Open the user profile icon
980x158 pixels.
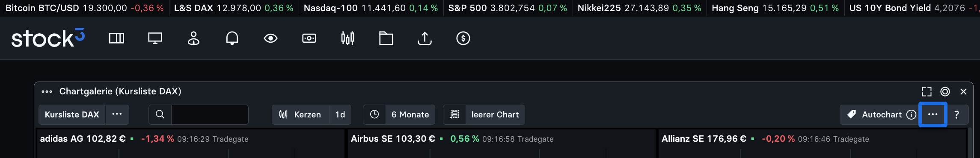click(193, 38)
